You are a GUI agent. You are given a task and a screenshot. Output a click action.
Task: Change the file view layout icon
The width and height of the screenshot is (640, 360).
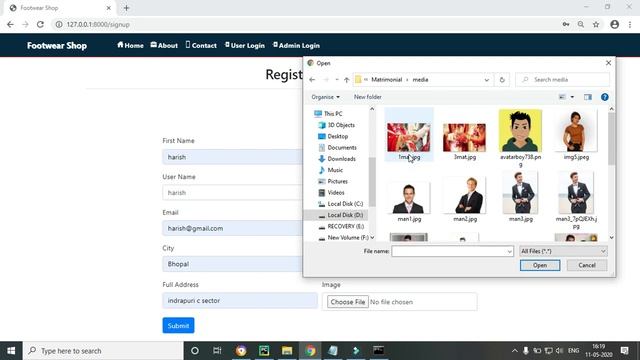(x=562, y=97)
